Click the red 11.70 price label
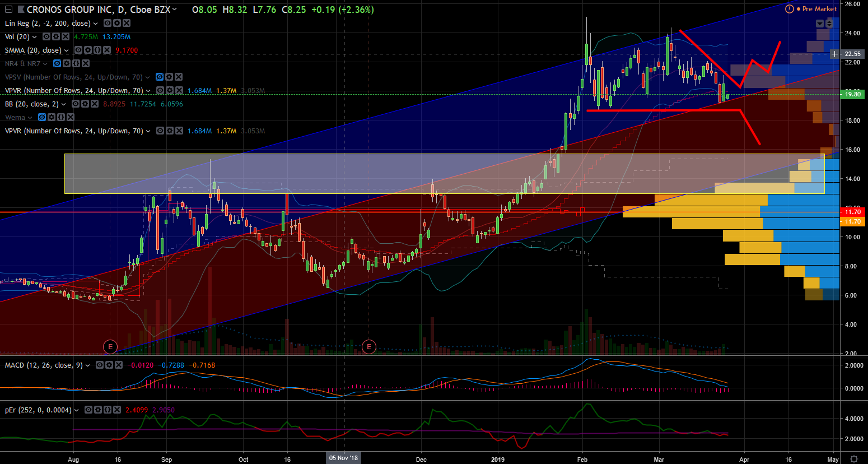868x464 pixels. coord(853,212)
